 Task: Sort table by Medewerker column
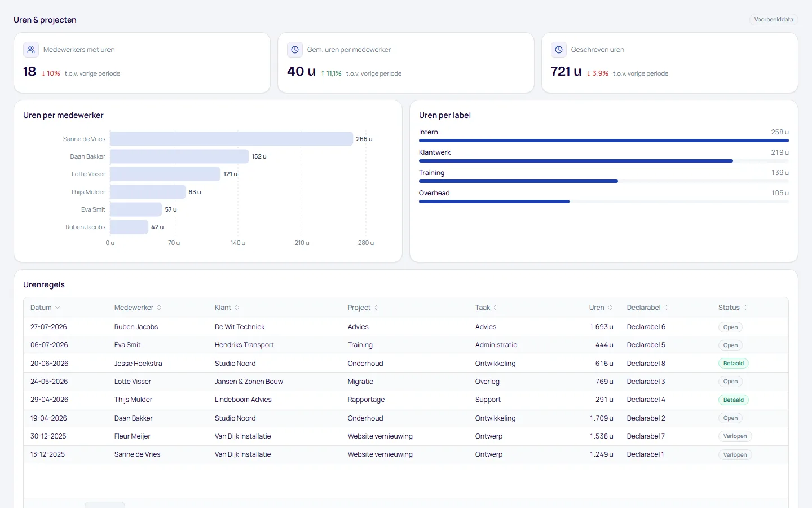coord(138,308)
